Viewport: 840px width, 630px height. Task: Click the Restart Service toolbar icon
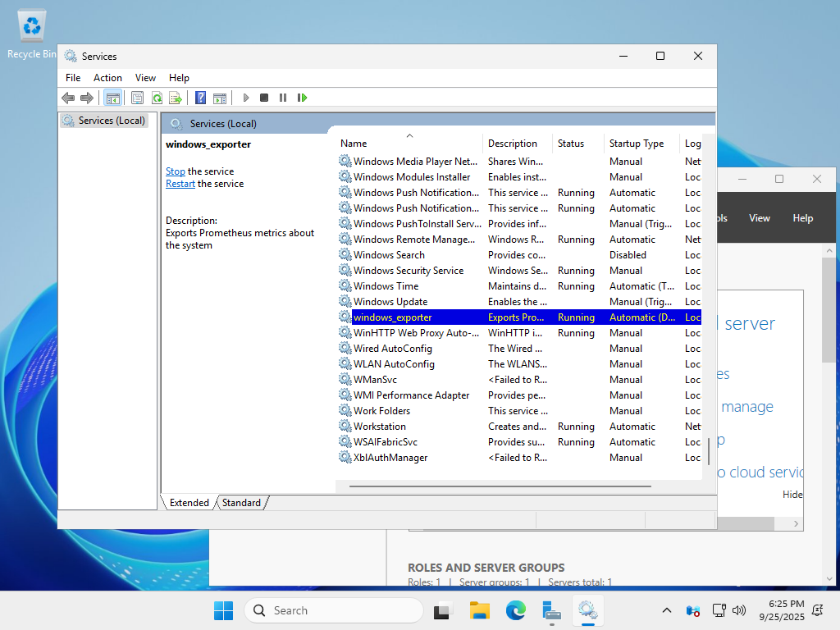coord(302,98)
